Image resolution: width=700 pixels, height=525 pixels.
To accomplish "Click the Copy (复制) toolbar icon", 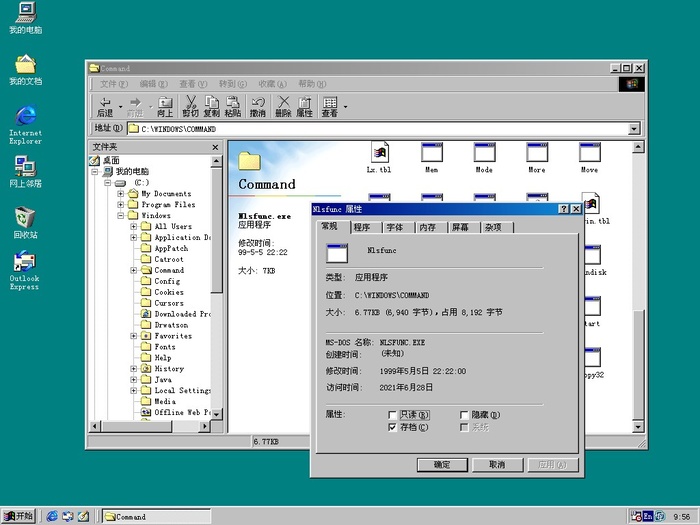I will (x=211, y=106).
